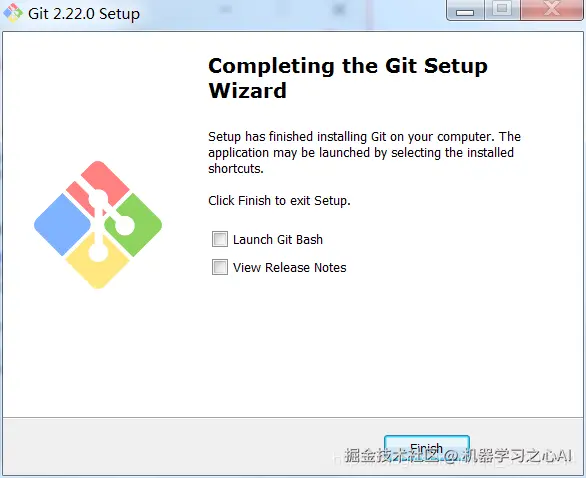The width and height of the screenshot is (586, 478).
Task: Click the 'Git 2.22.0 Setup' title bar text
Action: tap(84, 14)
